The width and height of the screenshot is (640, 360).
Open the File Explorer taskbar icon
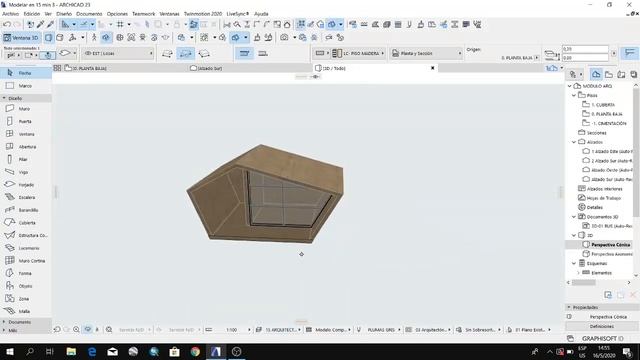tap(71, 351)
